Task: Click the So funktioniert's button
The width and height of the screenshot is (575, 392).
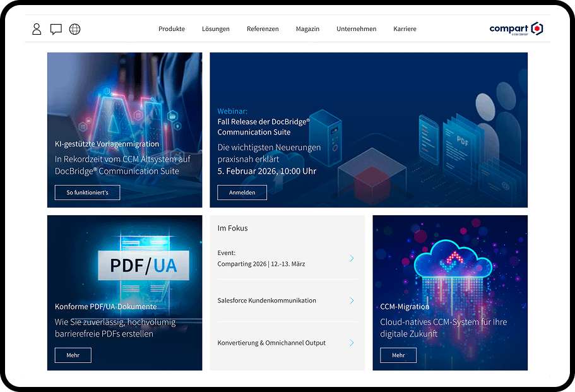Action: click(x=87, y=193)
